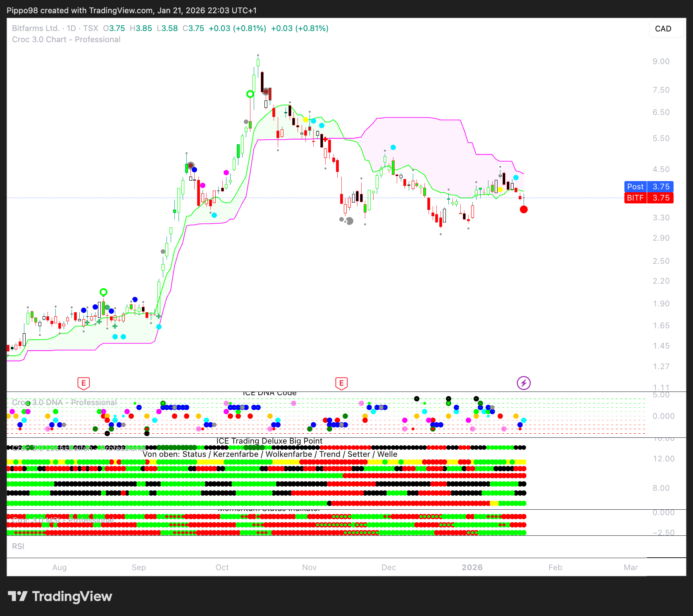The height and width of the screenshot is (616, 693).
Task: Select the Croc 3.0 Chart - Professional legend
Action: coord(66,40)
